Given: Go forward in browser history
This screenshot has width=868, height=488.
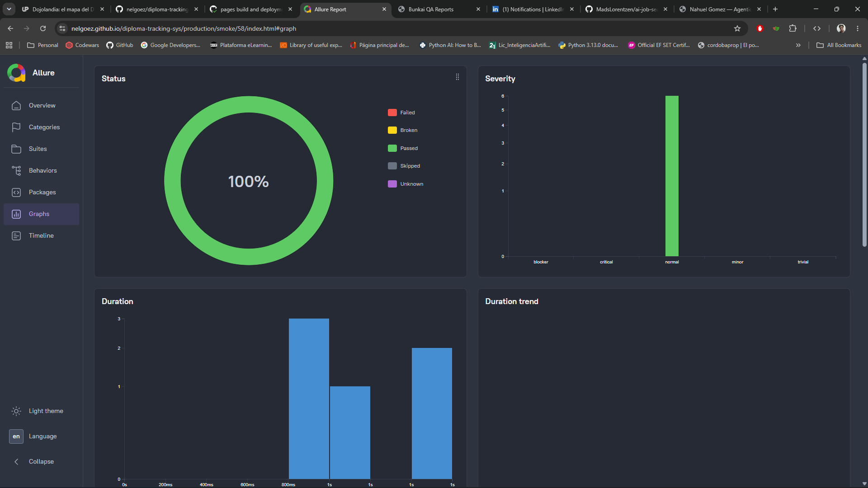Looking at the screenshot, I should 27,28.
